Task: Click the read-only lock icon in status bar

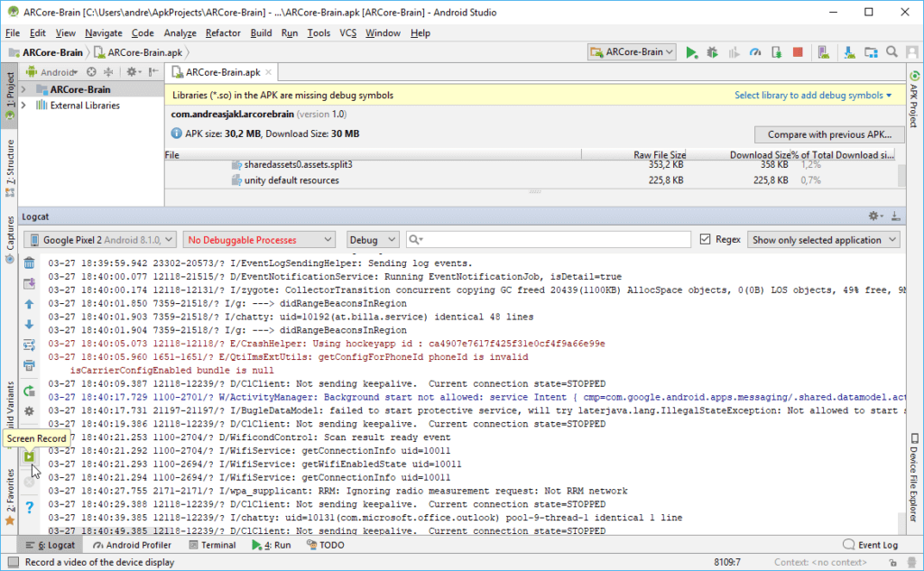Action: pyautogui.click(x=893, y=562)
